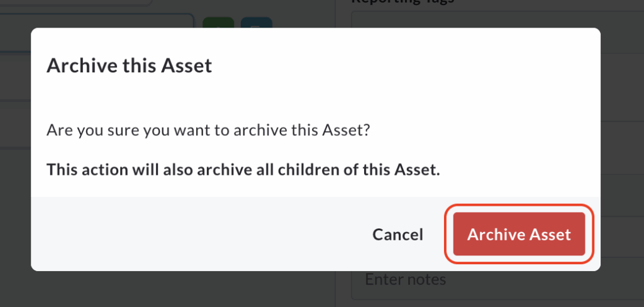Image resolution: width=644 pixels, height=307 pixels.
Task: Click the word "Cancel" in the dialog footer
Action: [397, 234]
